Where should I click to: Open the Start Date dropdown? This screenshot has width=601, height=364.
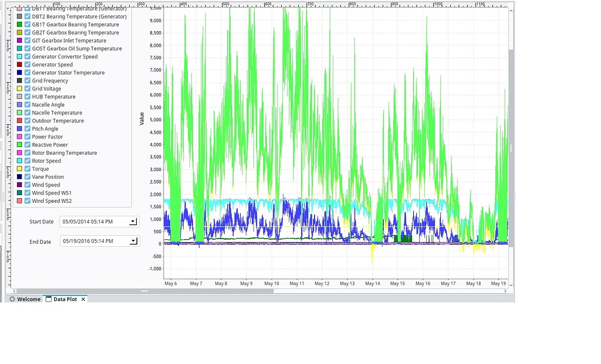(133, 221)
